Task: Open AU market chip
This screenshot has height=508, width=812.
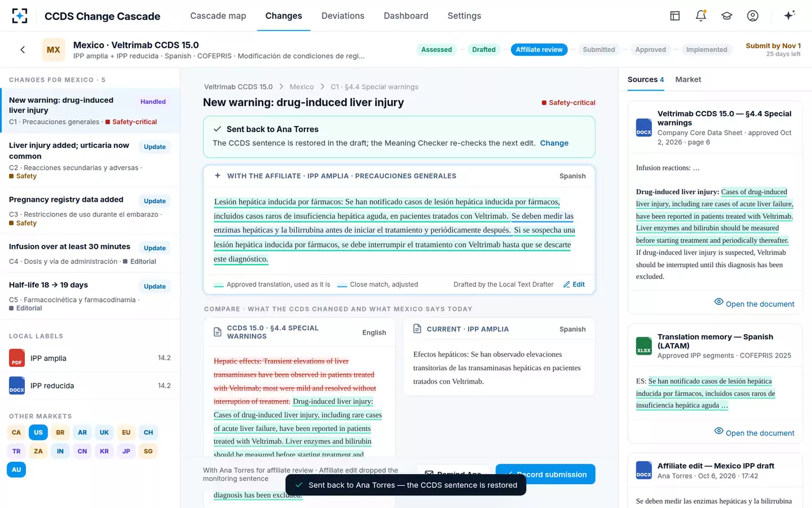Action: tap(16, 470)
